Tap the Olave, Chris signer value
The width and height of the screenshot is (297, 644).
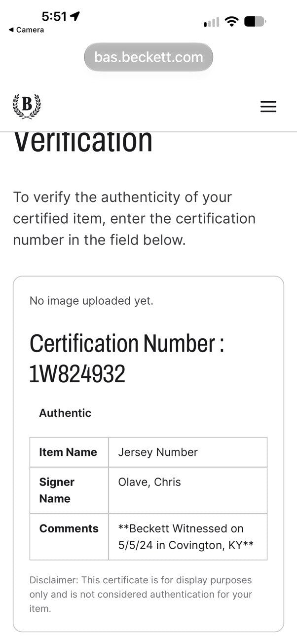[x=149, y=482]
